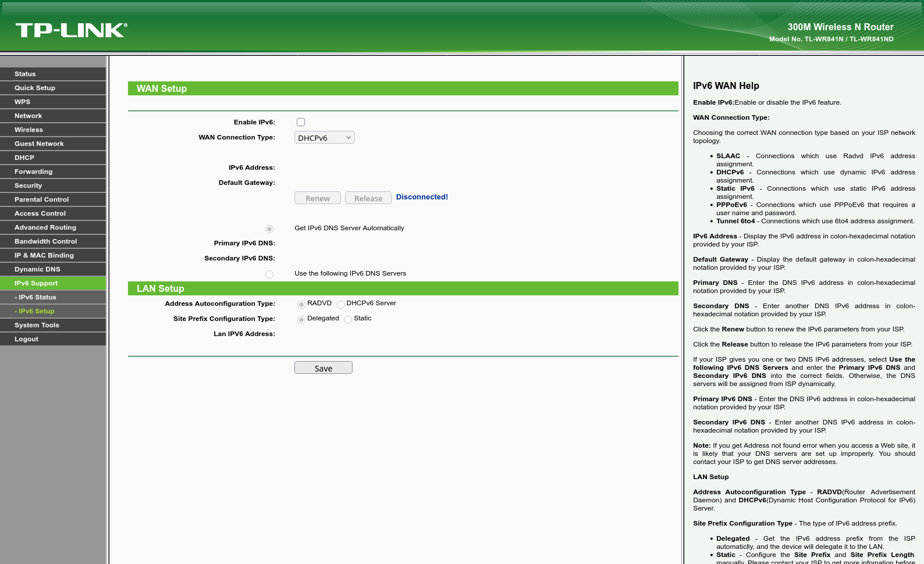Choose Static site prefix type
The width and height of the screenshot is (924, 564).
348,319
